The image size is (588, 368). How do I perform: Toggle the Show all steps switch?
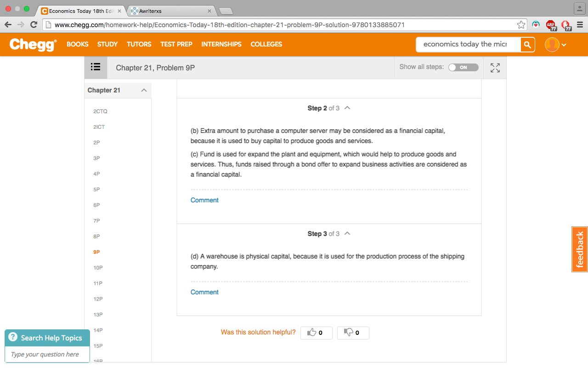tap(464, 67)
